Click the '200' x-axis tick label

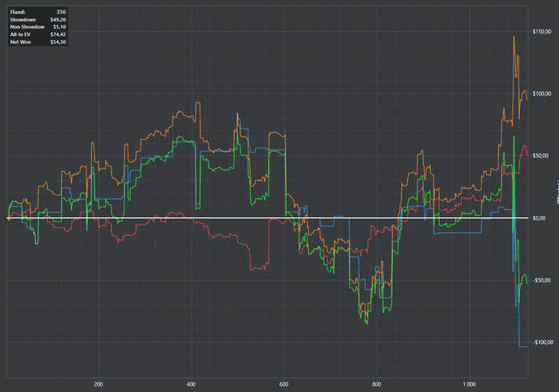98,384
